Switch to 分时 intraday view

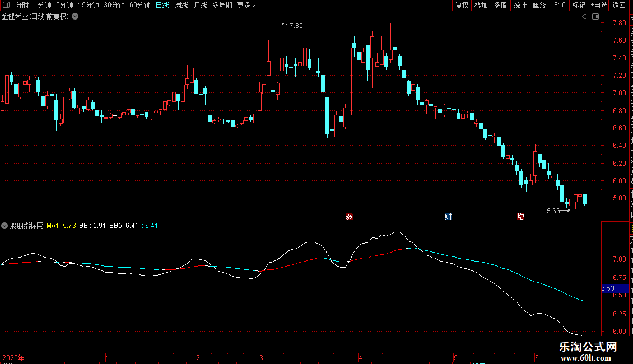click(22, 5)
